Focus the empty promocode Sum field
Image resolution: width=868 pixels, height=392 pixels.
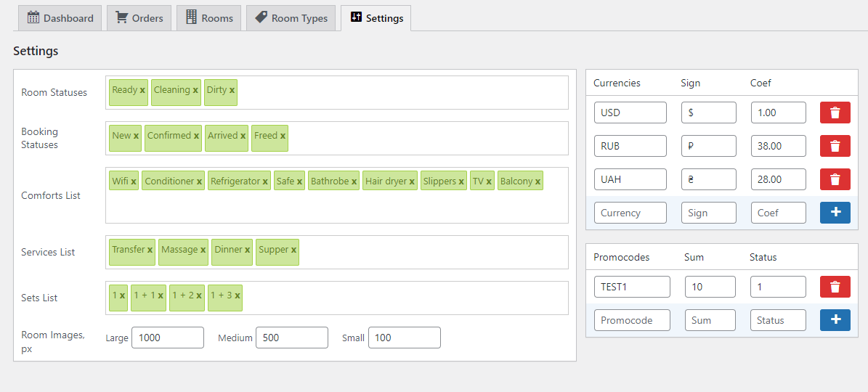(x=710, y=320)
